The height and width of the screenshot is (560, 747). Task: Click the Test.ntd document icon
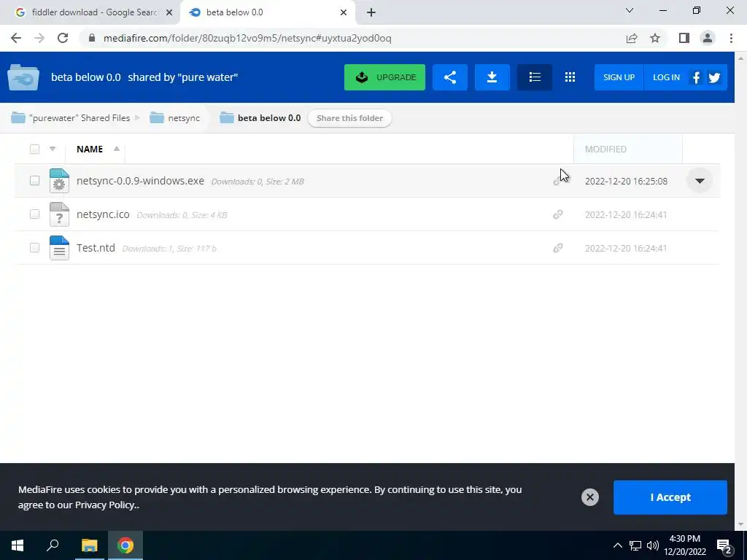coord(59,248)
